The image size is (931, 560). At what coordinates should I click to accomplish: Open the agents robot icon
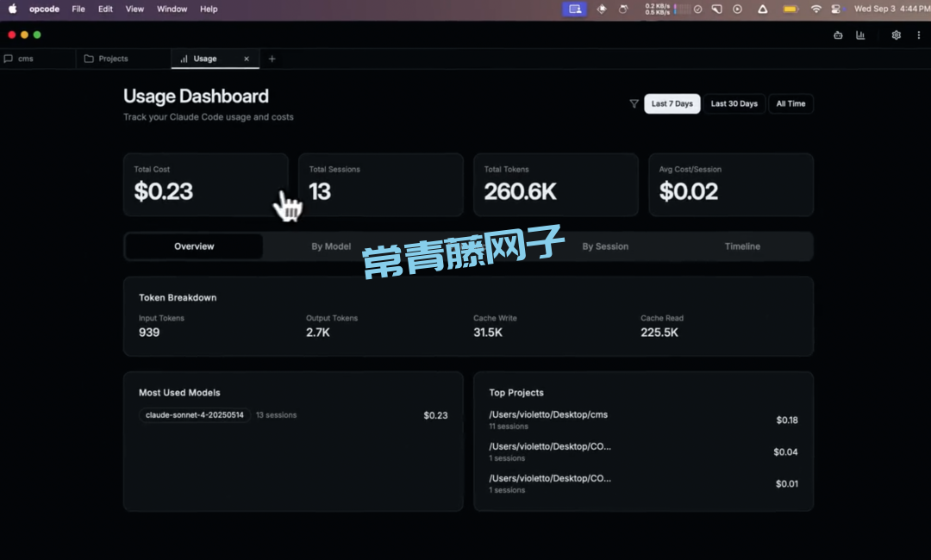(x=838, y=35)
